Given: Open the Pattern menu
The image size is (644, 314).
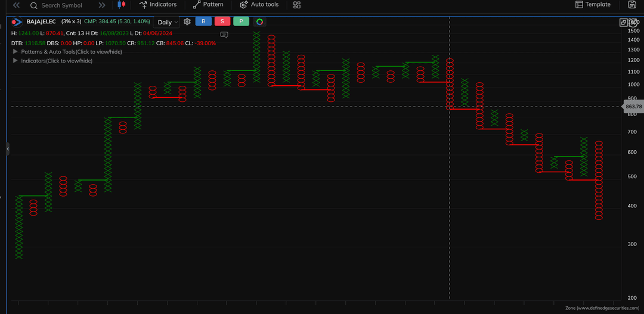Looking at the screenshot, I should 208,5.
